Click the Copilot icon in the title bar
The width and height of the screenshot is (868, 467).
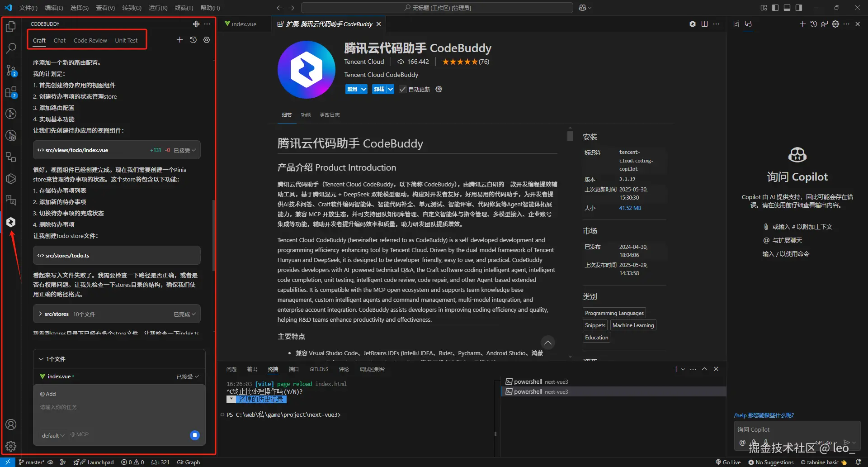tap(582, 8)
